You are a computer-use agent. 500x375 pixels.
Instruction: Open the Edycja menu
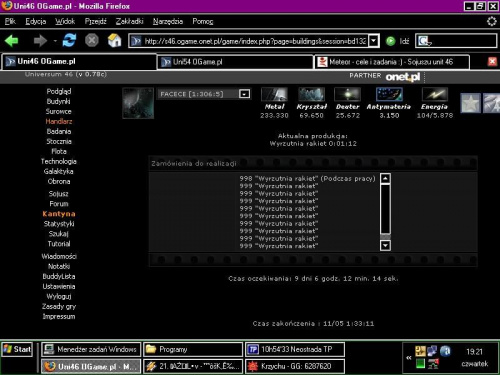coord(36,21)
